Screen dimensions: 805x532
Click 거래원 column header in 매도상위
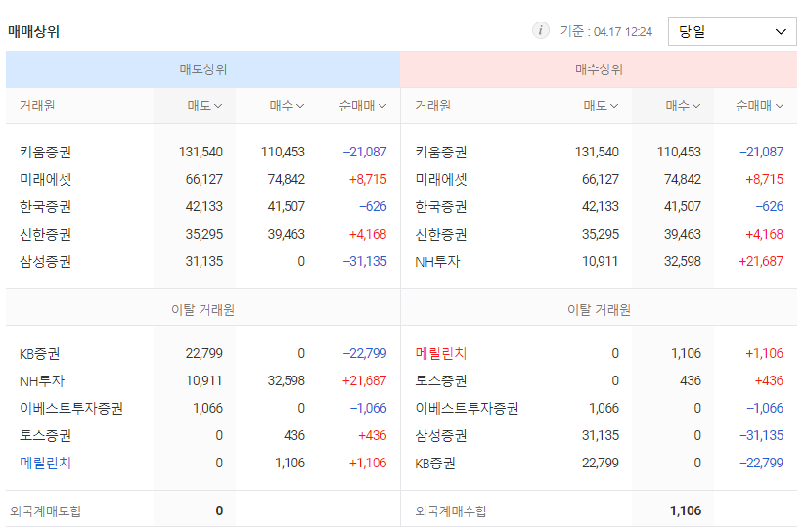[x=37, y=106]
